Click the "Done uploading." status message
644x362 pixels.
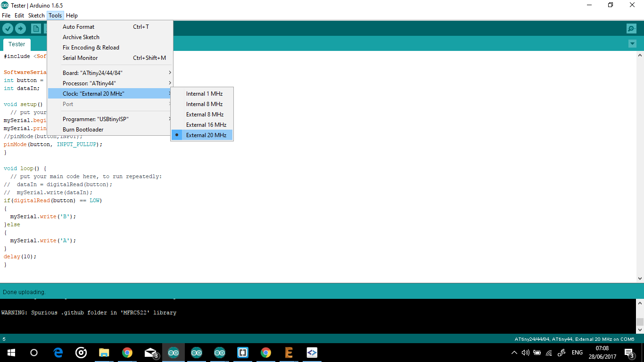[24, 292]
